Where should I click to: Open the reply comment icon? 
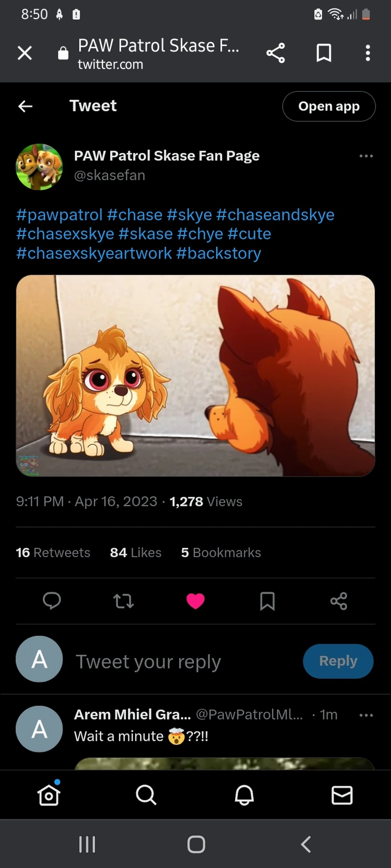pyautogui.click(x=52, y=601)
